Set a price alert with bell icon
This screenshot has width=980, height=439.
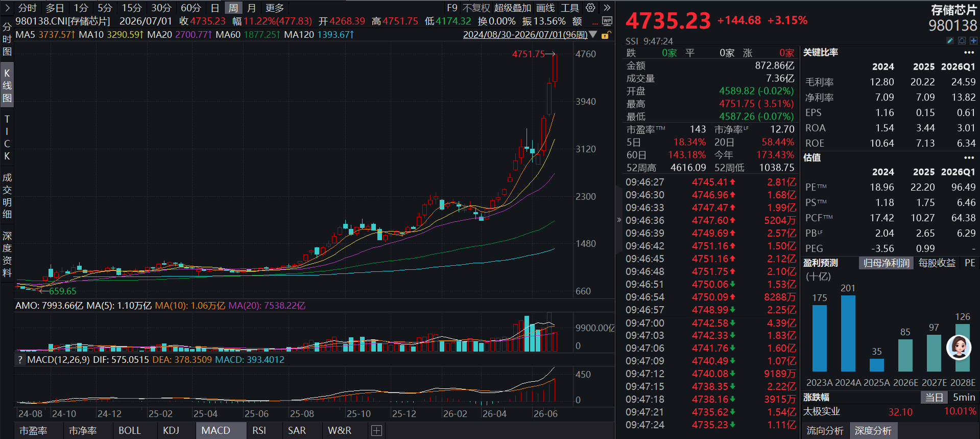pyautogui.click(x=962, y=40)
